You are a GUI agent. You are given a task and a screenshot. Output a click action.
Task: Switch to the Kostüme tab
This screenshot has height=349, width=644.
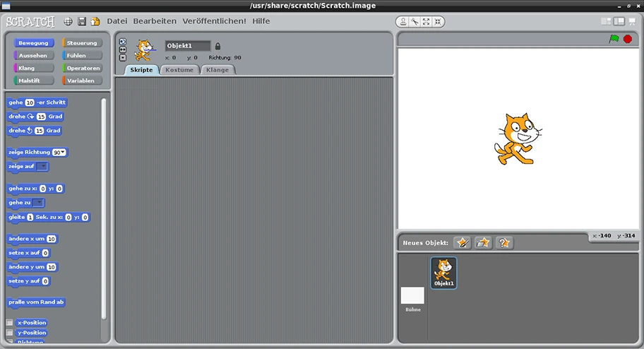click(179, 70)
